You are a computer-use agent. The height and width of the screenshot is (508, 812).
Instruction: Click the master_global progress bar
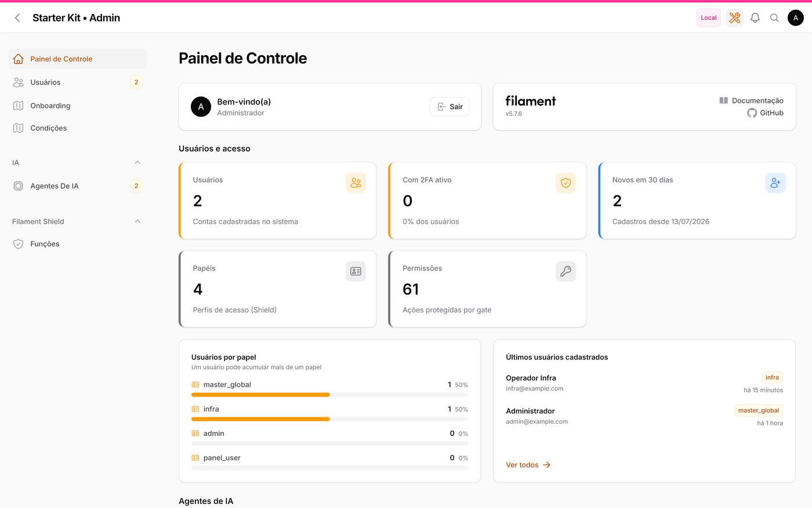(329, 395)
